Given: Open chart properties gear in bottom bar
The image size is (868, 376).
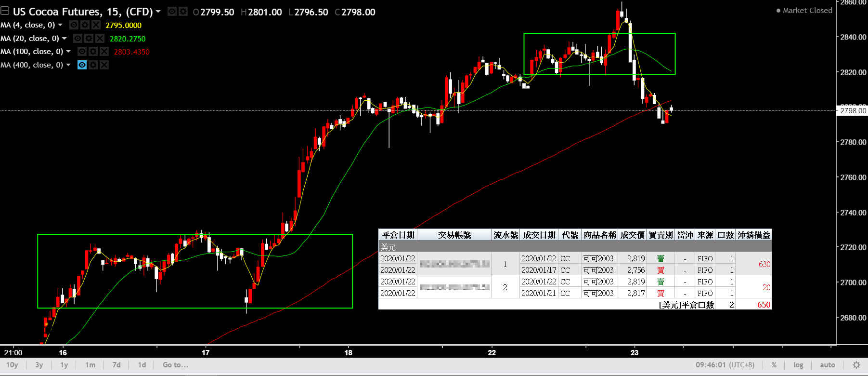Looking at the screenshot, I should coord(856,365).
